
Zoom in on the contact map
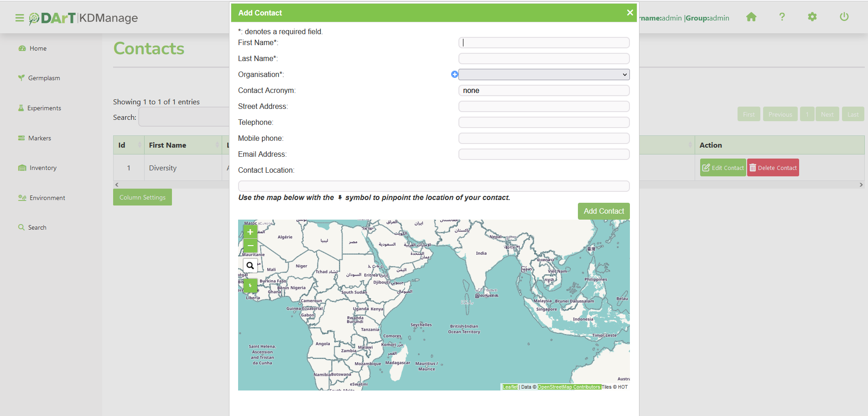coord(250,232)
